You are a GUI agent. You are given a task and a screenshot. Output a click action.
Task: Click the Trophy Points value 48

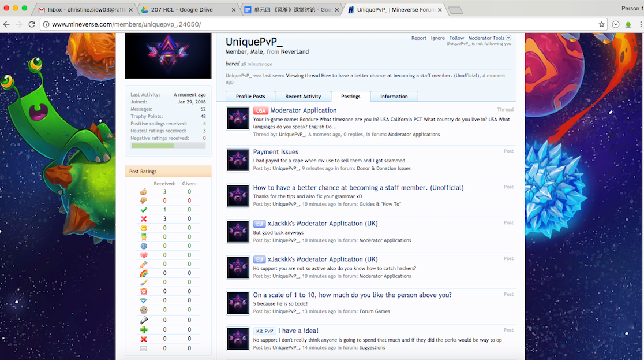tap(203, 116)
